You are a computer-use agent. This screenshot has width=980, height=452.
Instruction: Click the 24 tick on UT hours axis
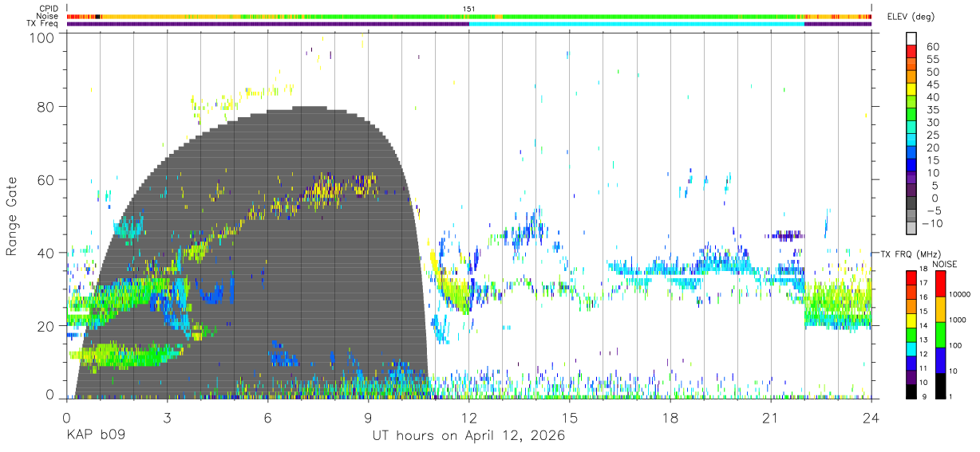pos(871,418)
